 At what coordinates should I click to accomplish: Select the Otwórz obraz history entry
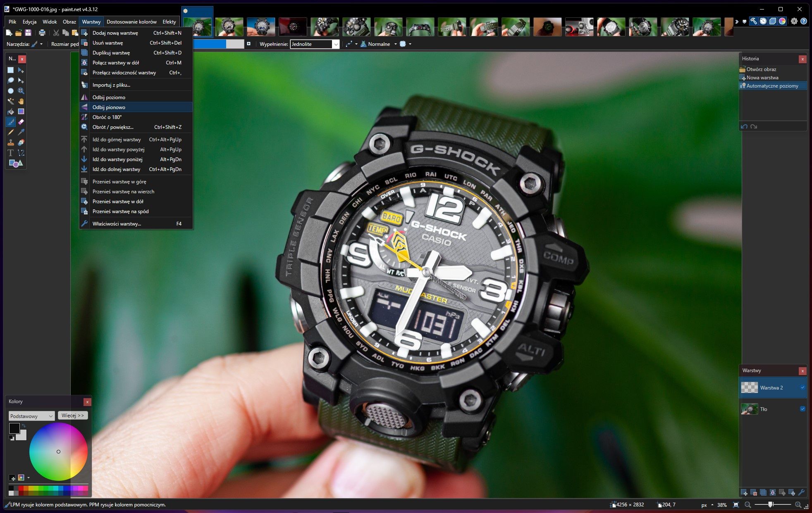coord(773,69)
